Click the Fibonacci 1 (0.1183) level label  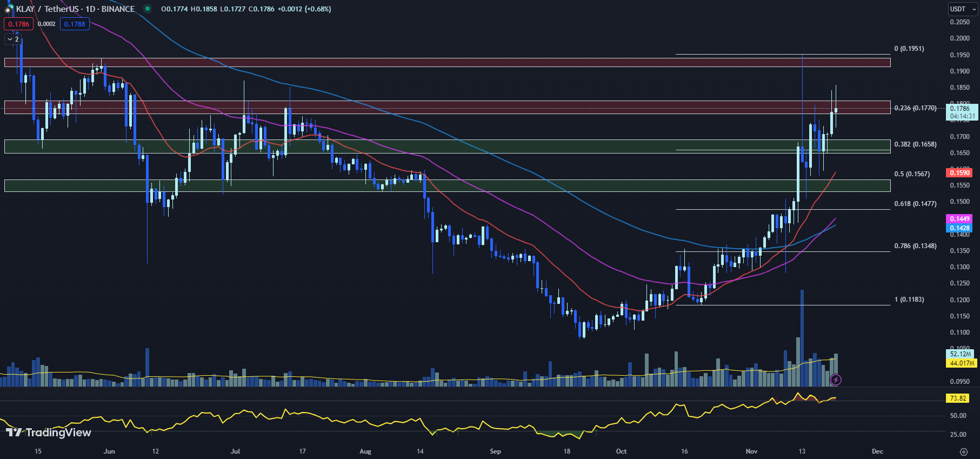(909, 300)
